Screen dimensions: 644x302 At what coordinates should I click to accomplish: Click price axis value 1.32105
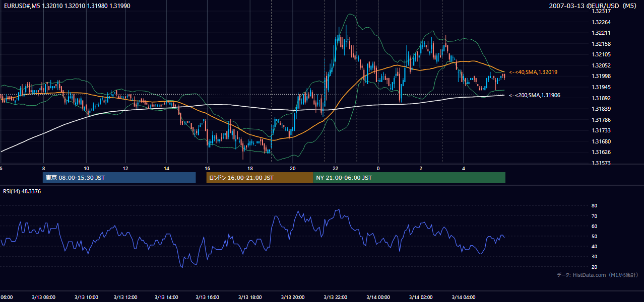tap(602, 54)
